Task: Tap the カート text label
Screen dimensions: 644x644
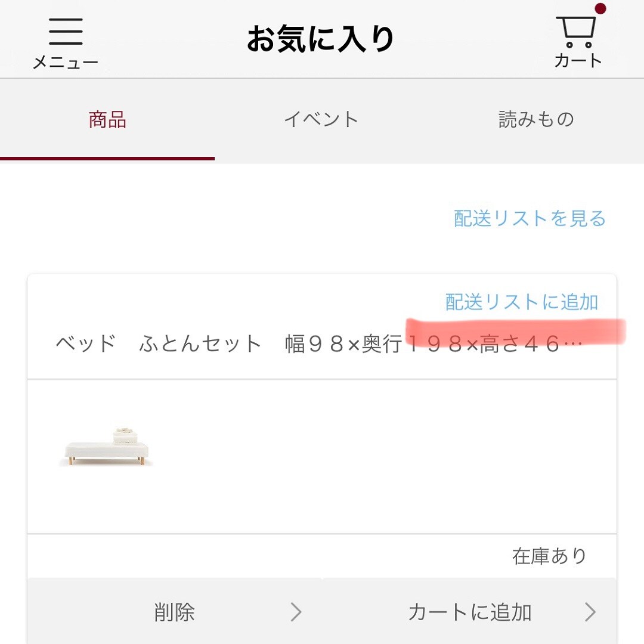Action: [x=578, y=60]
